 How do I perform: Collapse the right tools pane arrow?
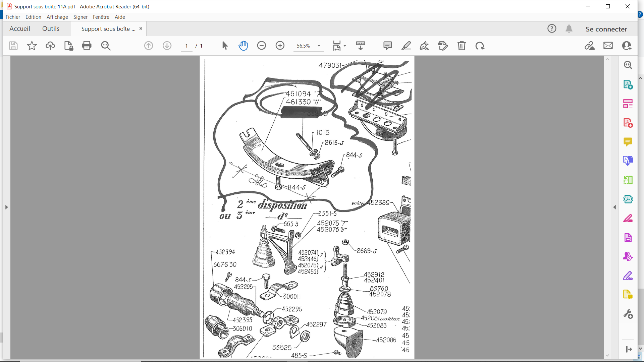614,207
